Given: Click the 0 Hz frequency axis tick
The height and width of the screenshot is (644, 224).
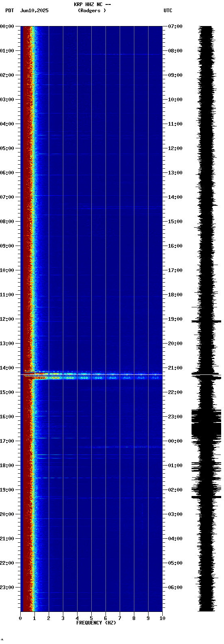Looking at the screenshot, I should coord(20,618).
